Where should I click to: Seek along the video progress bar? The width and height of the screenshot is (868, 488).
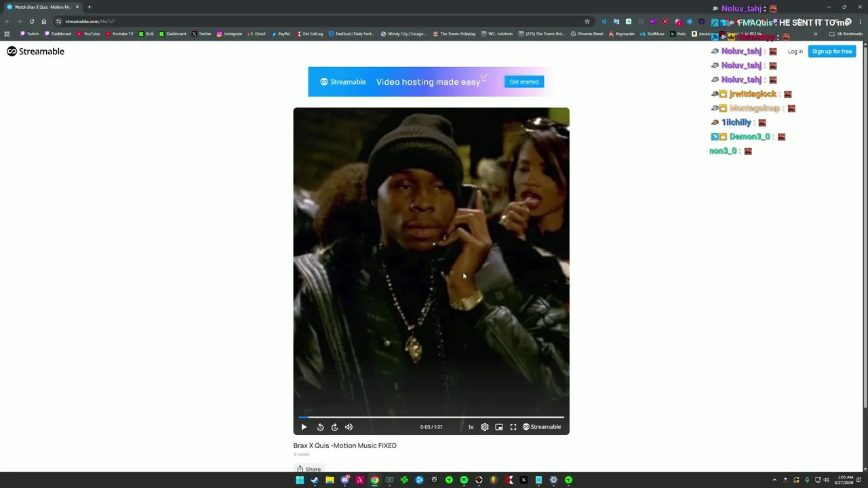431,418
